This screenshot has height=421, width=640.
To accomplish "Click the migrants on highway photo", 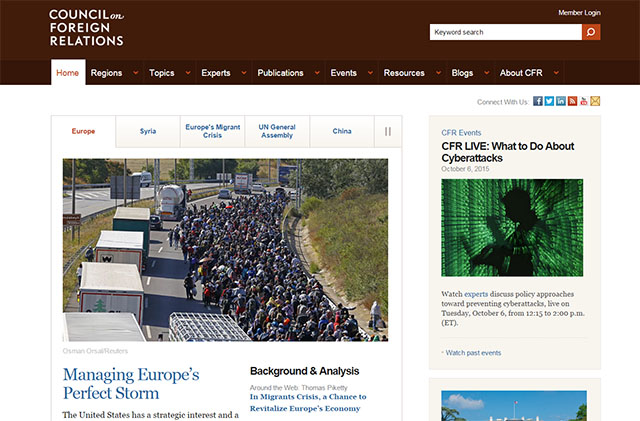I will [225, 250].
